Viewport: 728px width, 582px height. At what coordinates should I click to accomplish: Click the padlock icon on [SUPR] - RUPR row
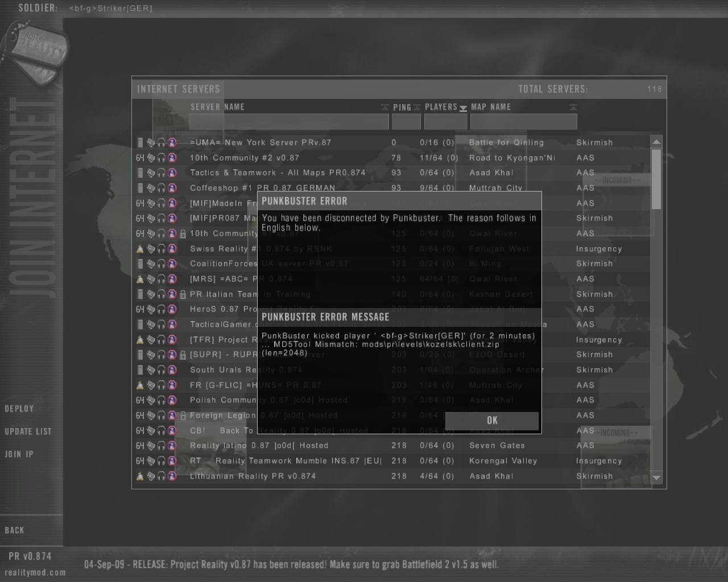183,355
